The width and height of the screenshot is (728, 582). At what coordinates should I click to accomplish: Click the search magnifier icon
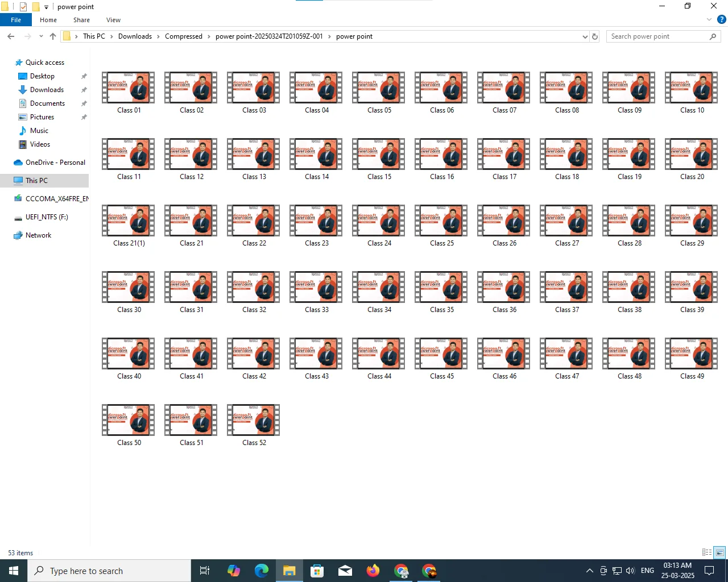pyautogui.click(x=713, y=36)
